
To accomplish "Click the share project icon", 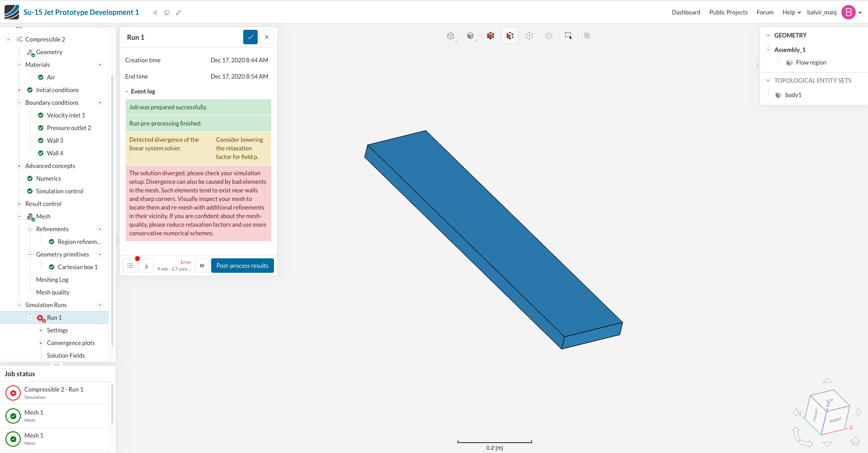I will tap(155, 13).
